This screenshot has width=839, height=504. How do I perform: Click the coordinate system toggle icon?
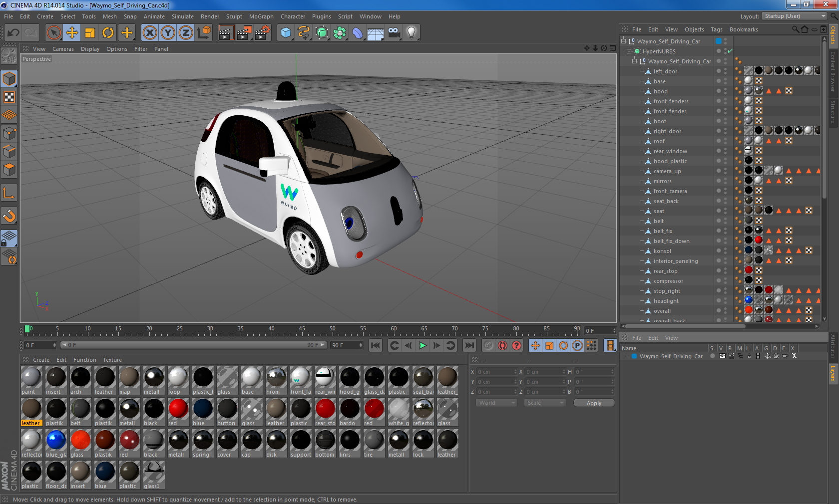click(204, 33)
